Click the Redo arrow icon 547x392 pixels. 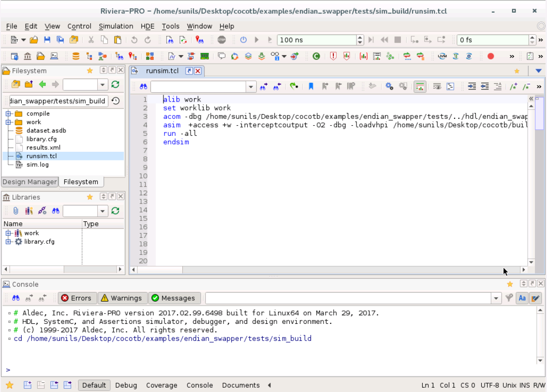point(148,40)
